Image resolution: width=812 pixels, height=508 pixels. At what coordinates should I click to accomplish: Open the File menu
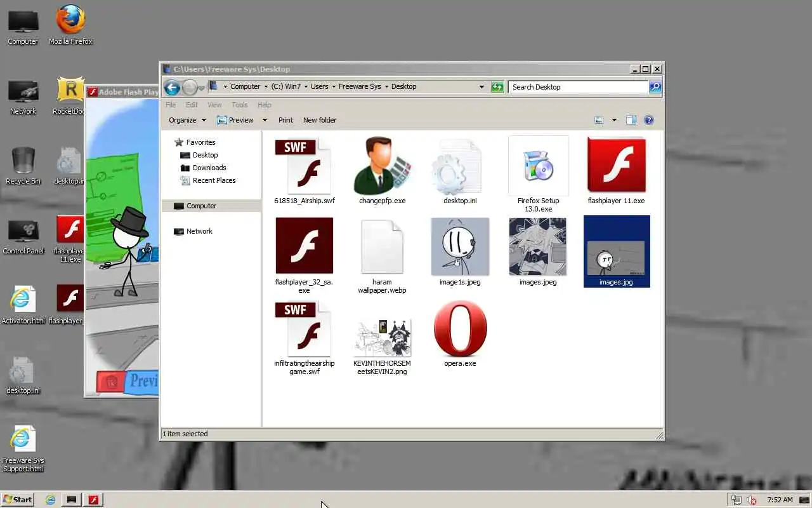171,105
